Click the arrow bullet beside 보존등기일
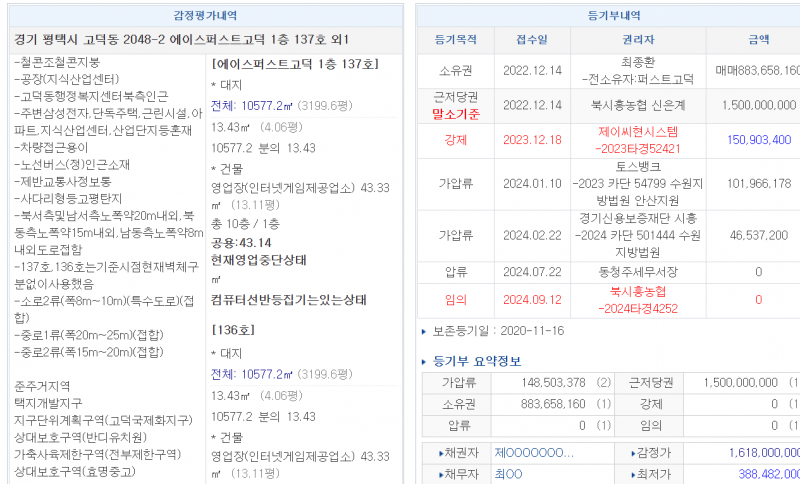Viewport: 800px width, 484px height. (x=424, y=330)
